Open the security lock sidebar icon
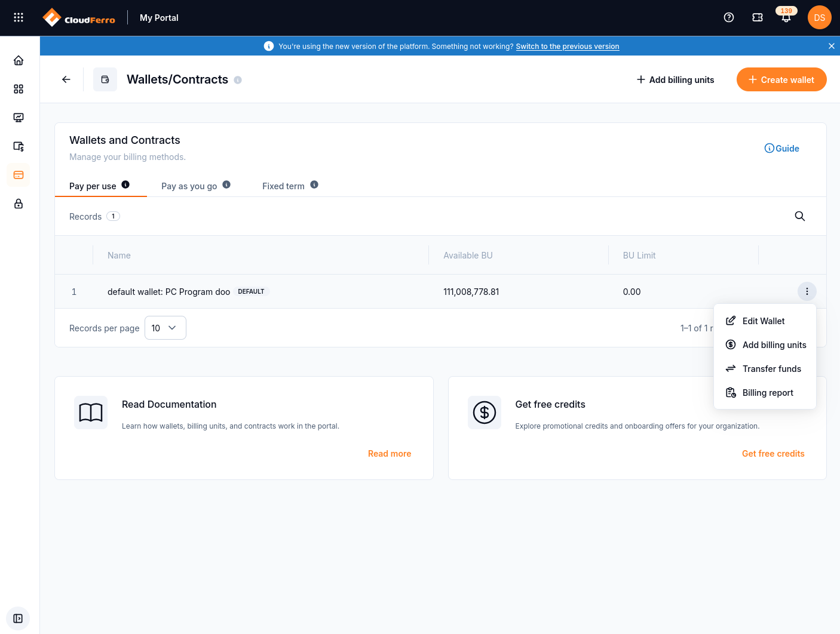Viewport: 840px width, 634px height. (x=19, y=204)
